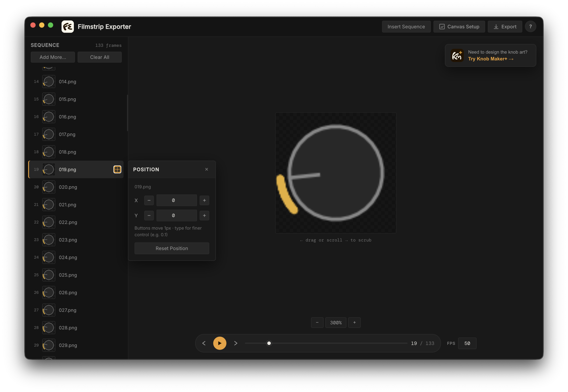Click the frame scrubber slider handle
Image resolution: width=568 pixels, height=392 pixels.
click(269, 343)
